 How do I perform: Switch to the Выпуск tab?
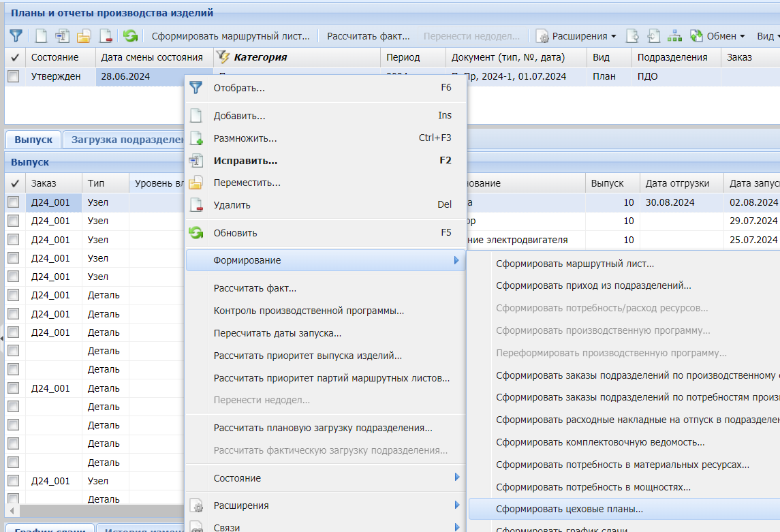33,140
